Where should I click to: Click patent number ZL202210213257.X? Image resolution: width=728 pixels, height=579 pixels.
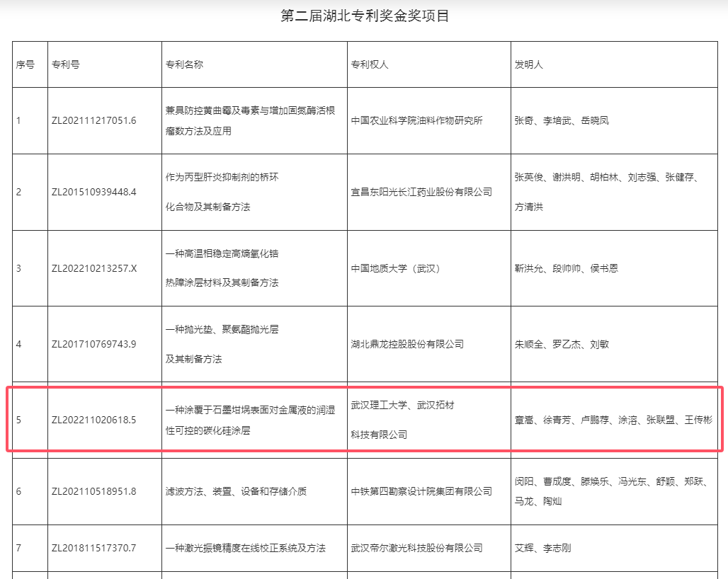tap(94, 268)
